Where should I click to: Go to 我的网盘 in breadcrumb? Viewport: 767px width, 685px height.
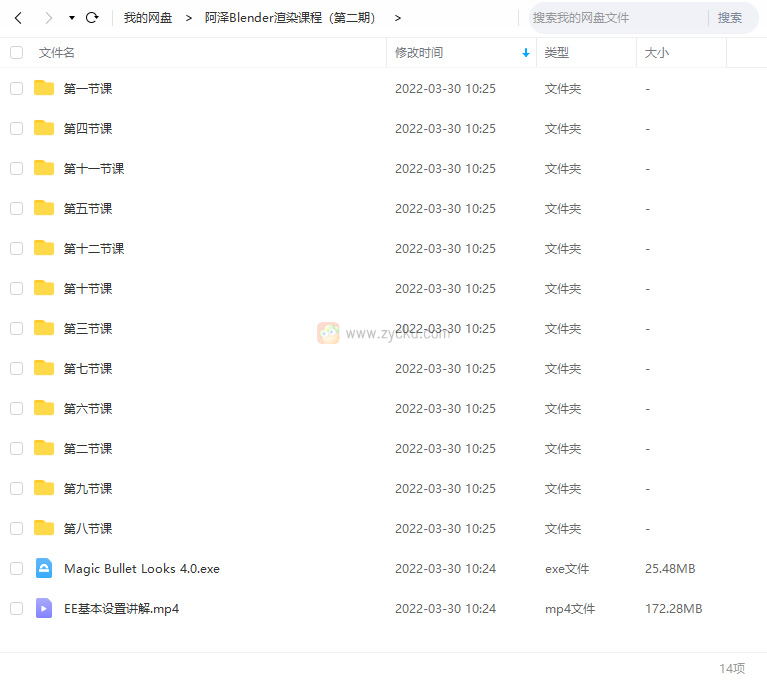pyautogui.click(x=147, y=18)
